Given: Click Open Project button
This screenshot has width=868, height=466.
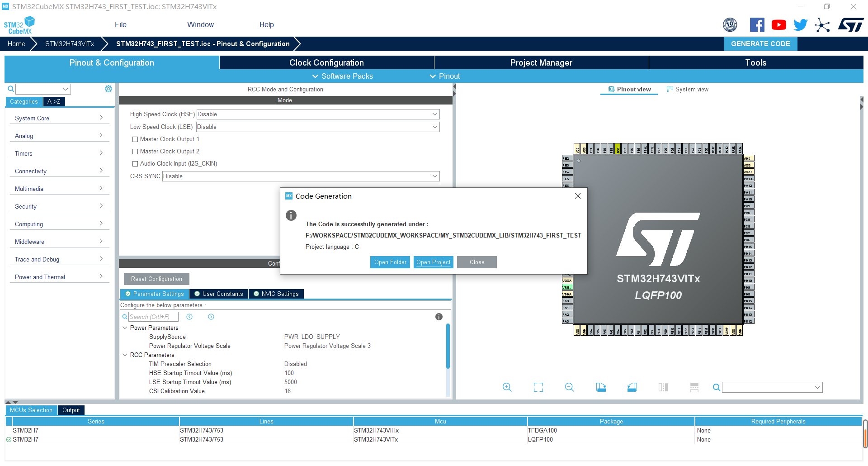Looking at the screenshot, I should pyautogui.click(x=433, y=262).
